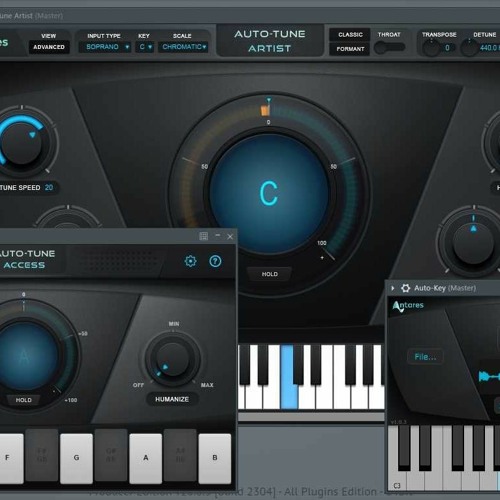Screen dimensions: 500x500
Task: Click Auto-Key (Master) window title
Action: pyautogui.click(x=445, y=288)
